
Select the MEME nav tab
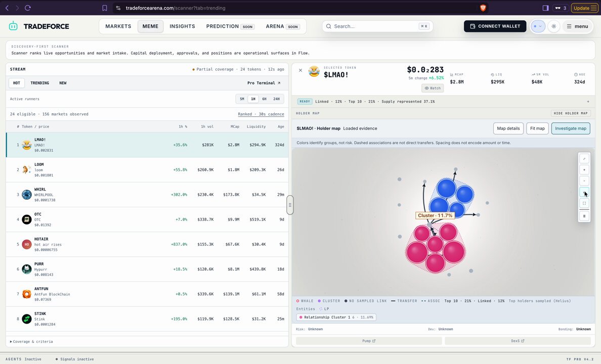point(150,26)
